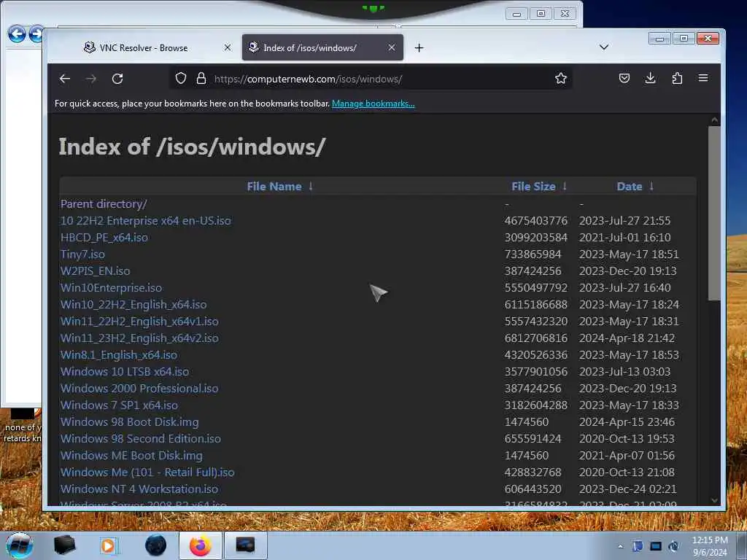This screenshot has width=747, height=560.
Task: Open the Parent directory/ link
Action: pyautogui.click(x=104, y=204)
